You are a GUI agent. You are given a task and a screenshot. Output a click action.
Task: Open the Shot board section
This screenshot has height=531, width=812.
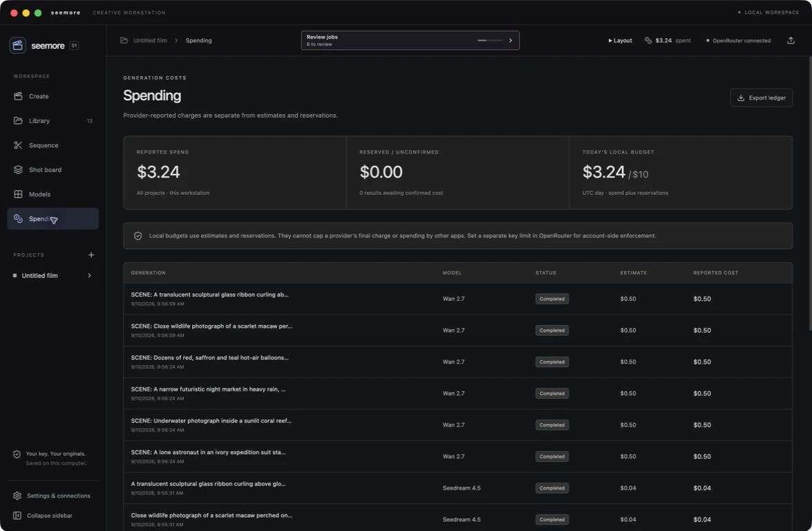pos(53,169)
